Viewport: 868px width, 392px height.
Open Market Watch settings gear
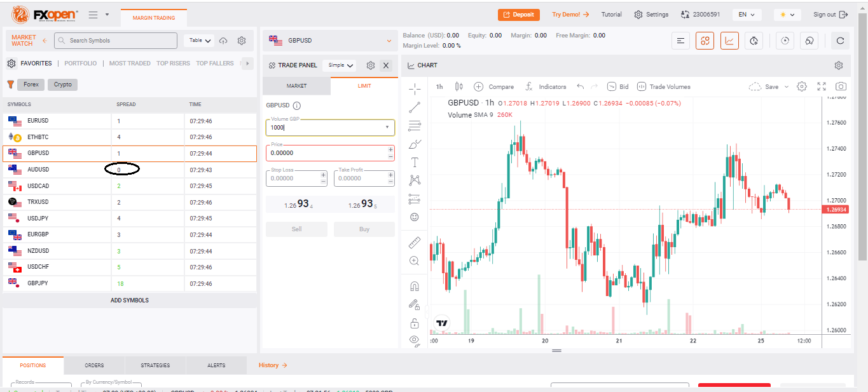point(242,41)
